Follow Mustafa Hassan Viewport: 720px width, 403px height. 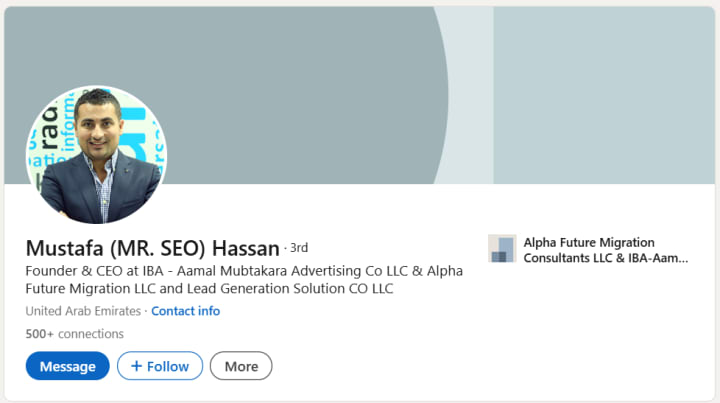(x=160, y=366)
